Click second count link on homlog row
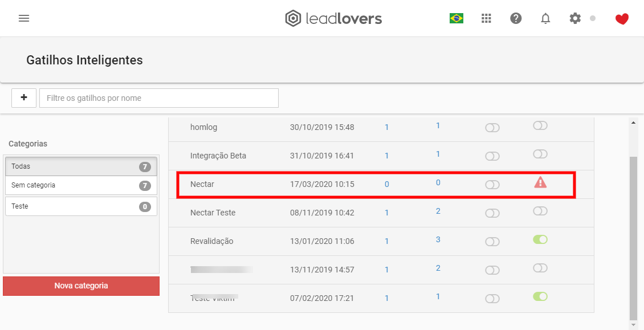The image size is (644, 330). click(x=438, y=125)
